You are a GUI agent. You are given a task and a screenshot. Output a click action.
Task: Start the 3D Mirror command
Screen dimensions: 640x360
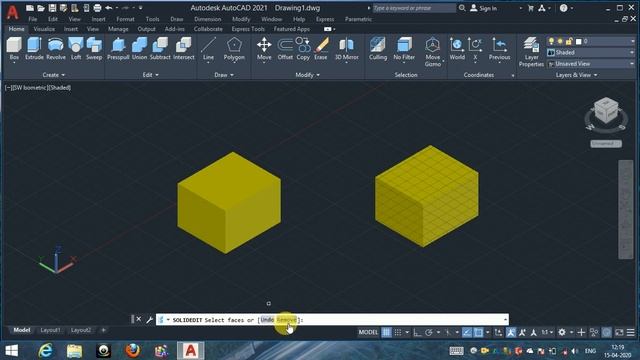[x=347, y=49]
